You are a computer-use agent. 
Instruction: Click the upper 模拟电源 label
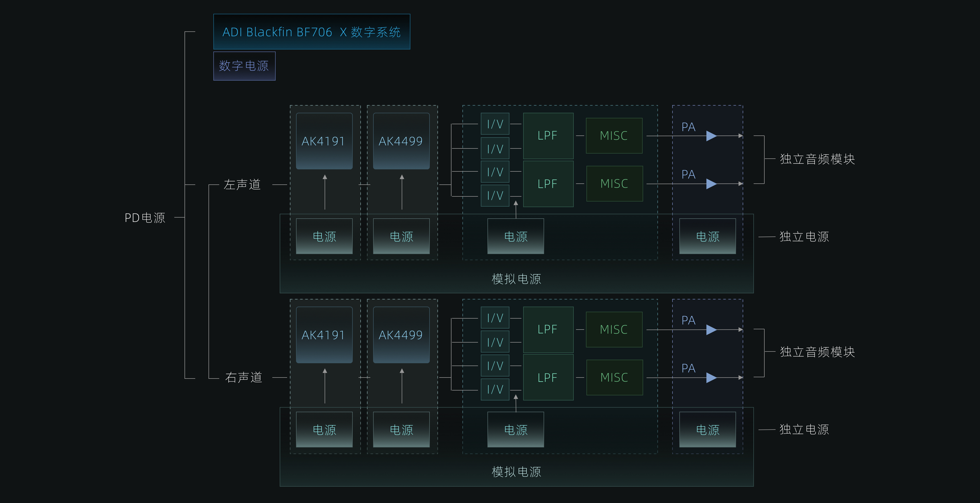coord(516,279)
